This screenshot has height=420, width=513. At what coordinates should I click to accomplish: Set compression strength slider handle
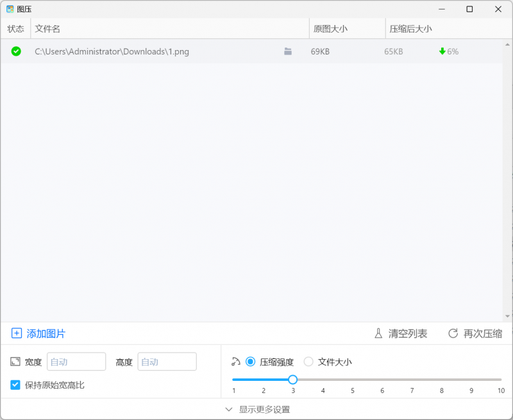pyautogui.click(x=293, y=380)
